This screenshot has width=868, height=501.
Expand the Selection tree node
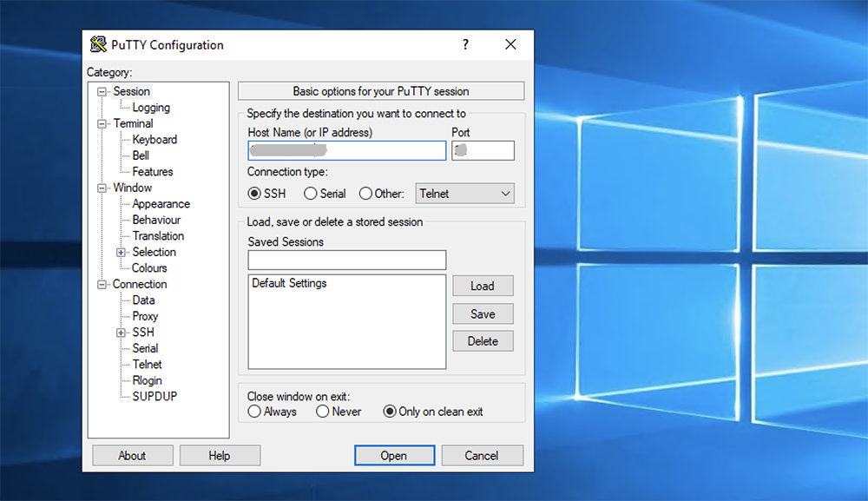121,253
